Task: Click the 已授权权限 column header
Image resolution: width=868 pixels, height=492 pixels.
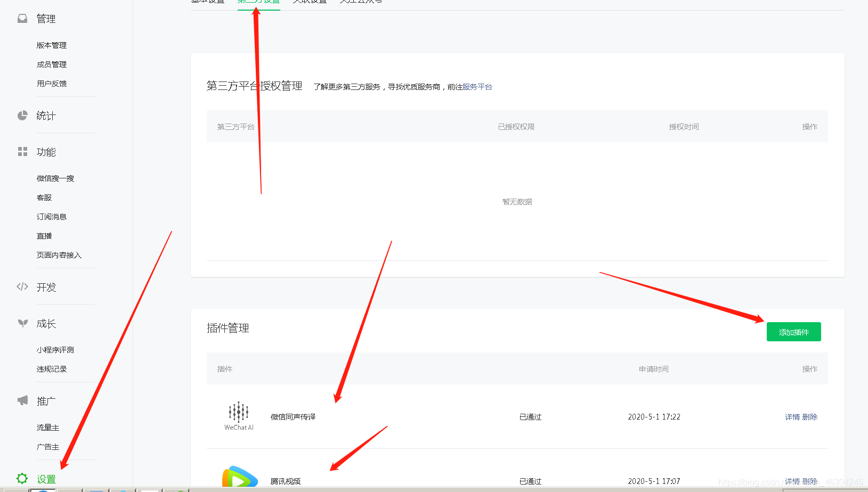Action: pos(516,127)
